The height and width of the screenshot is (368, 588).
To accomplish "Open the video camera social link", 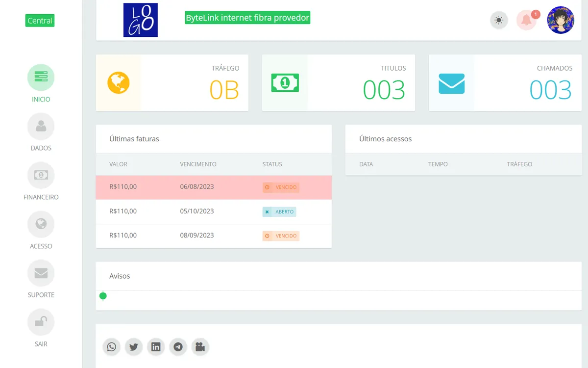I will point(200,347).
